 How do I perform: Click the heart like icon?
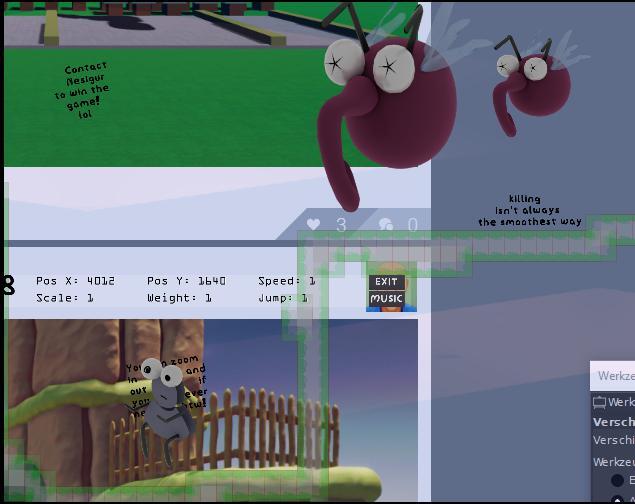[314, 225]
